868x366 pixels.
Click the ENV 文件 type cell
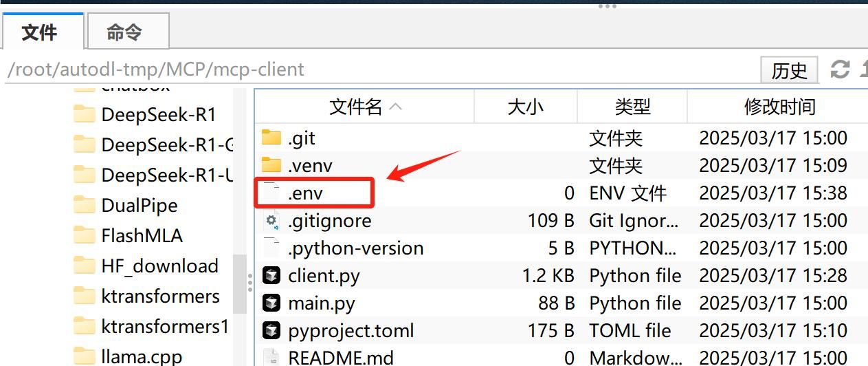click(627, 193)
